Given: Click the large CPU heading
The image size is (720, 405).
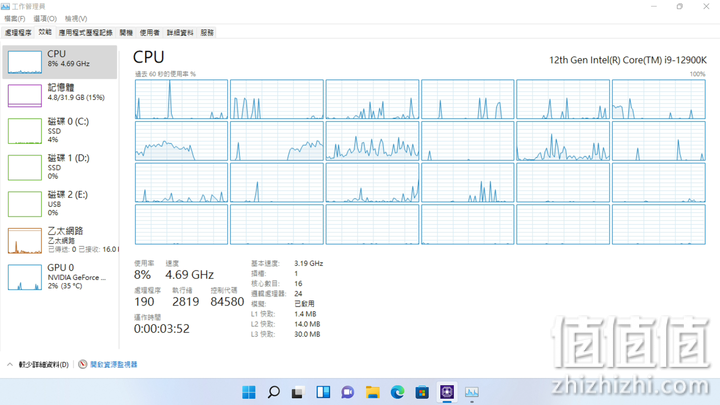Looking at the screenshot, I should point(148,57).
